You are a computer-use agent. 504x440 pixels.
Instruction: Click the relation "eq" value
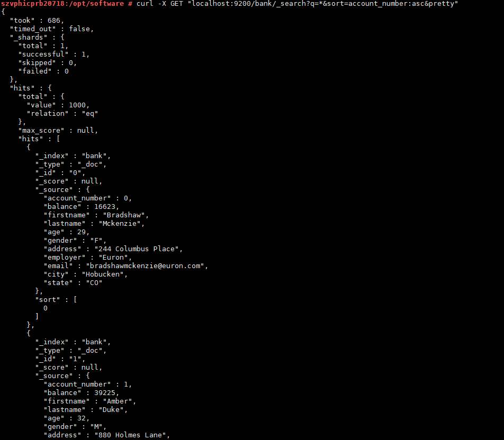[x=90, y=113]
